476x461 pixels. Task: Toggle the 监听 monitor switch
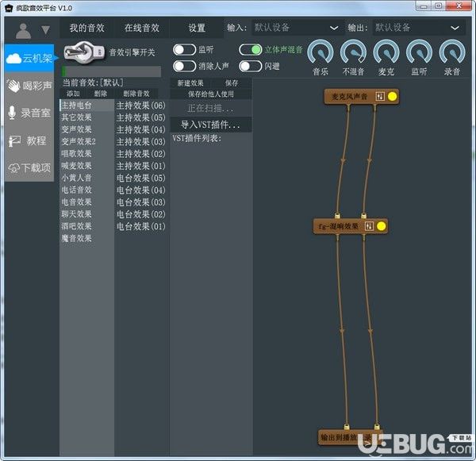click(184, 50)
